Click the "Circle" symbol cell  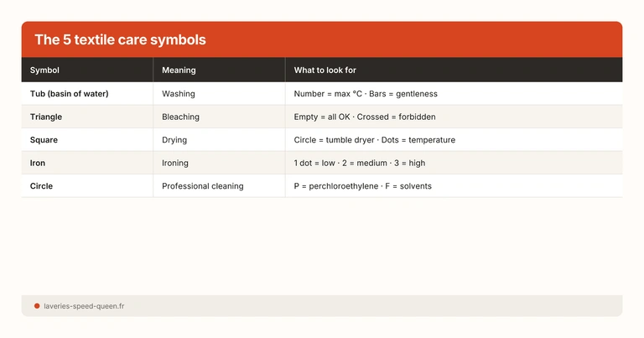tap(41, 186)
